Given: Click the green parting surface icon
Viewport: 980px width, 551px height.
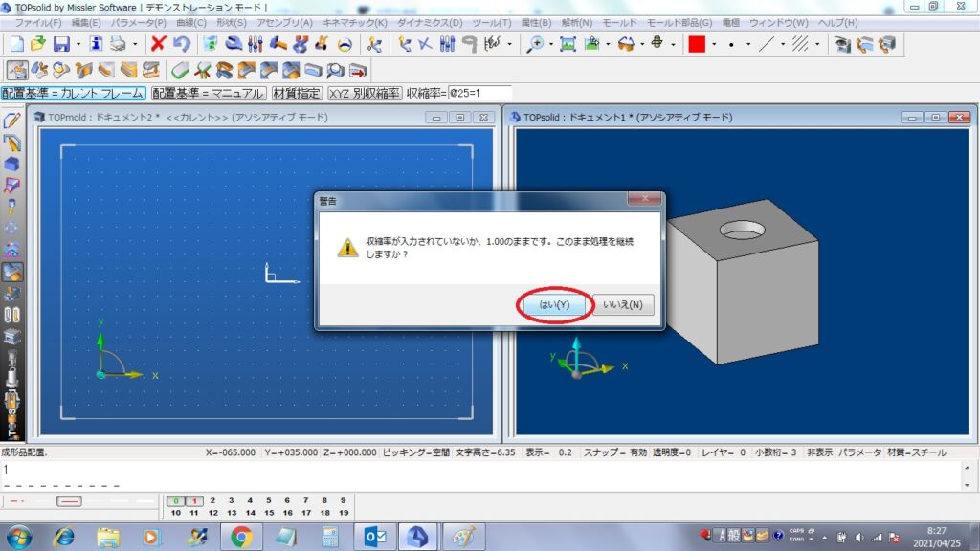Looking at the screenshot, I should [180, 70].
